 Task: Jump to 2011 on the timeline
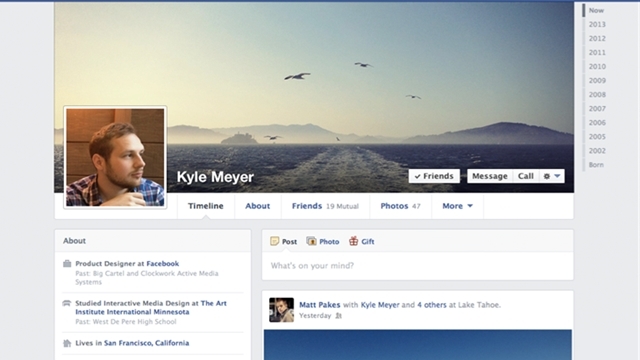point(597,53)
